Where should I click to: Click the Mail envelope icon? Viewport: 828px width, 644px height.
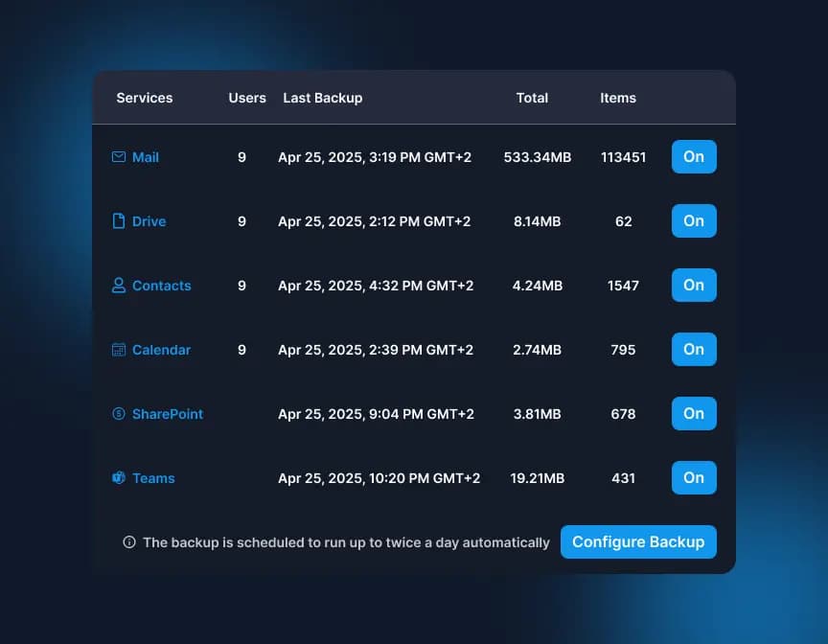[x=118, y=156]
